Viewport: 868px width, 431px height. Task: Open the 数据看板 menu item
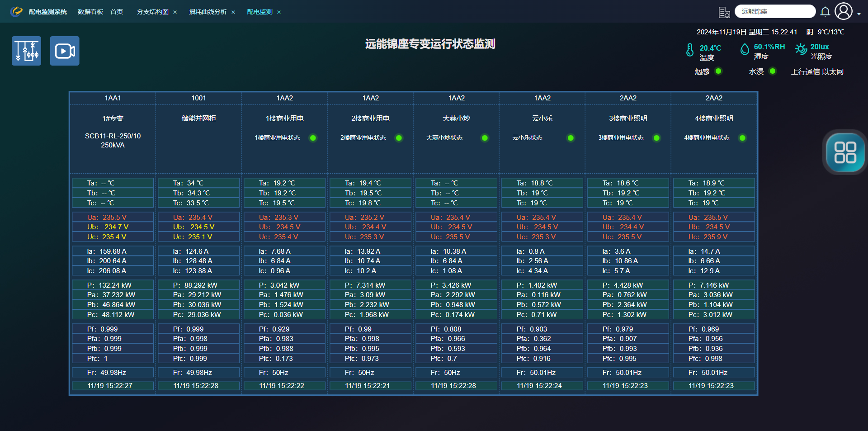pyautogui.click(x=90, y=12)
